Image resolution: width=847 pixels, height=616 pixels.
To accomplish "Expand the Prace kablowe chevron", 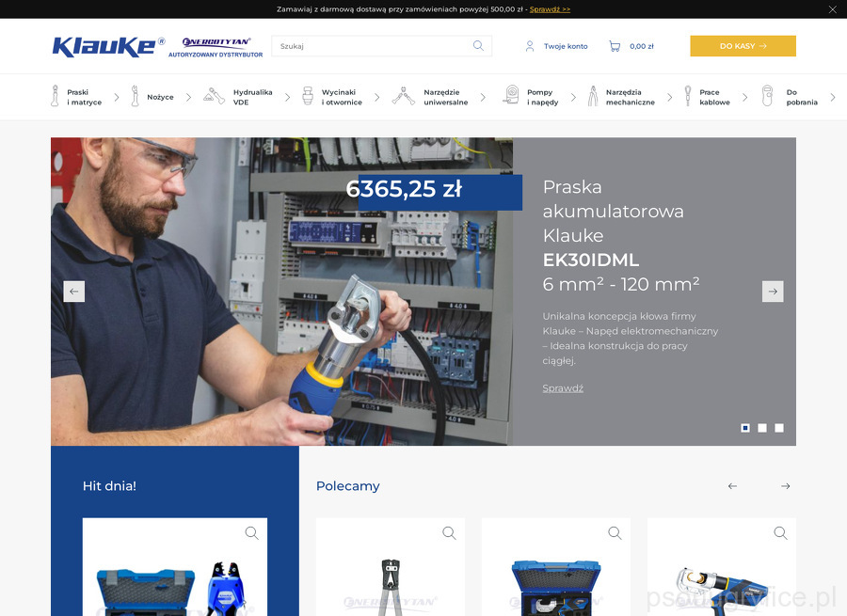I will [745, 97].
